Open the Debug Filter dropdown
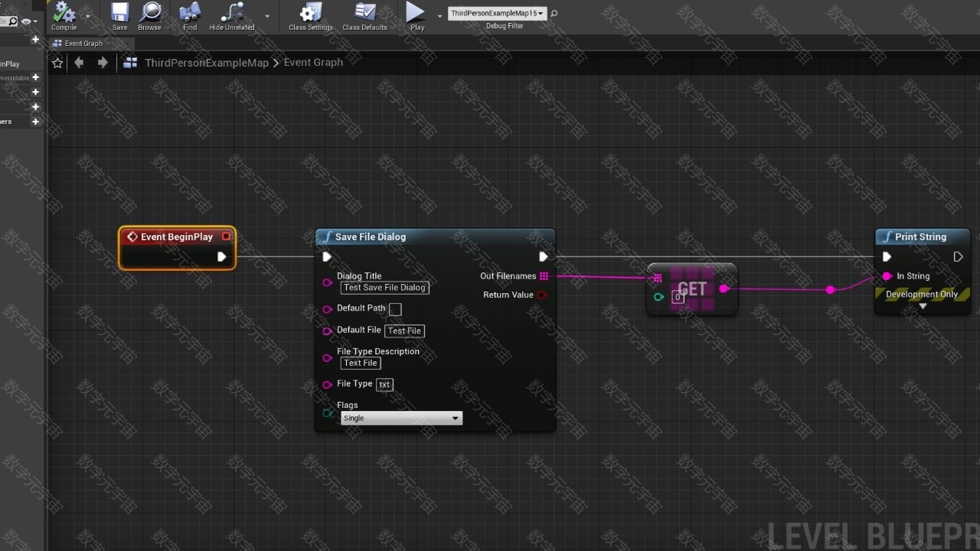980x551 pixels. (x=497, y=14)
